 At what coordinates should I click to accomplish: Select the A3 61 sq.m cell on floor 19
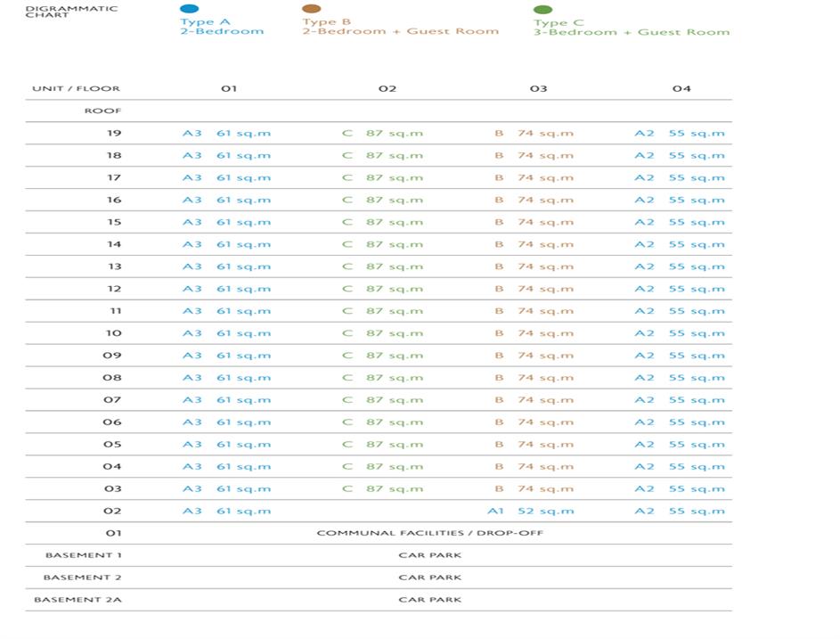[x=226, y=134]
